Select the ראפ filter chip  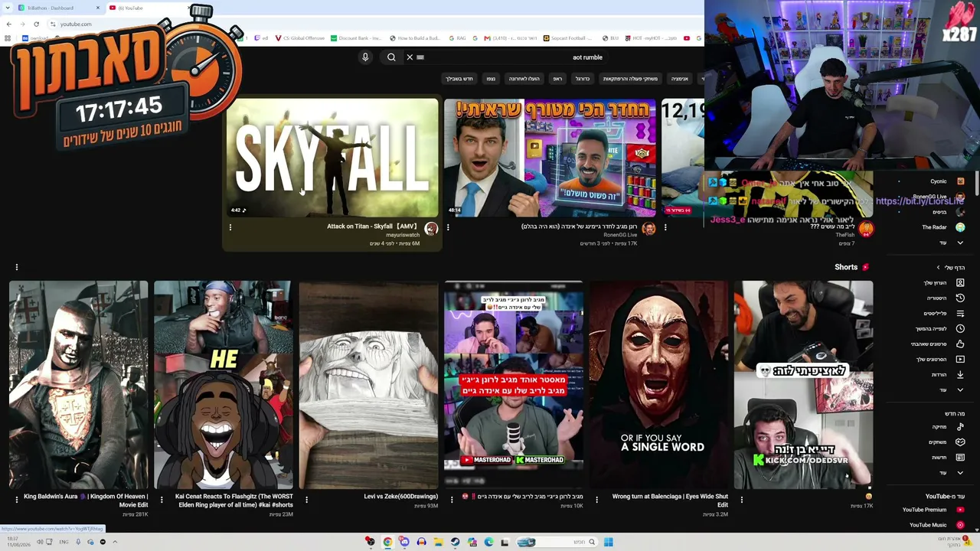pyautogui.click(x=557, y=79)
